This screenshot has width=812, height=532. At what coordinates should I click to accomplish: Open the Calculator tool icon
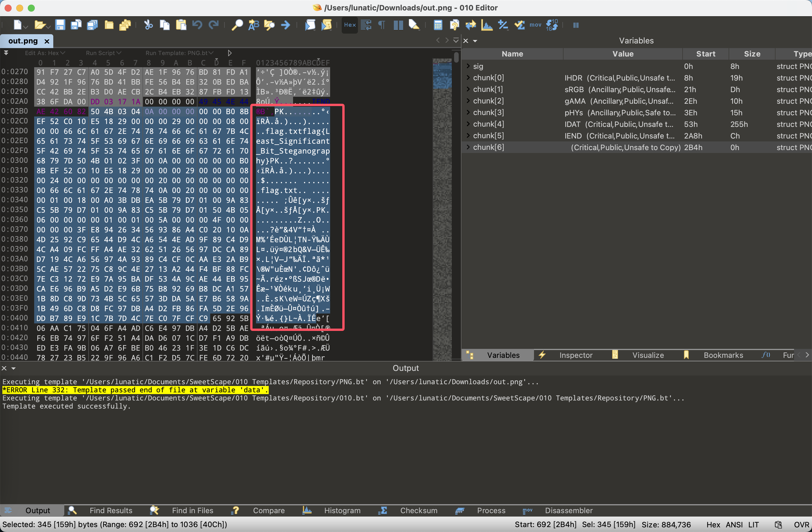point(438,25)
